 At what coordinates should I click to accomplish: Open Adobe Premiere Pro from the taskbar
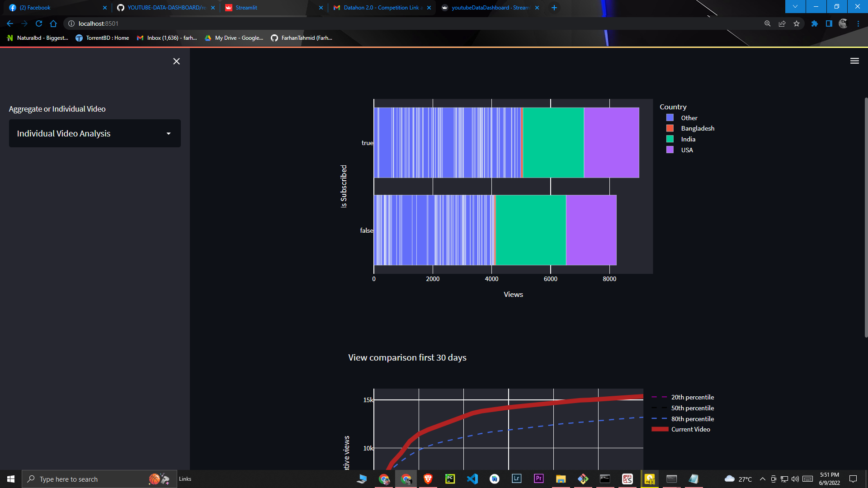(538, 479)
